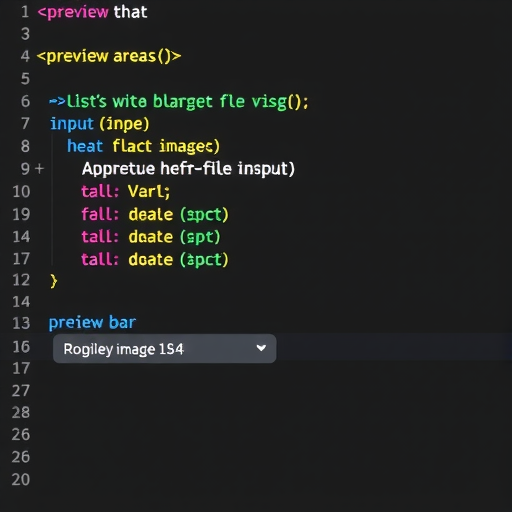Screen dimensions: 512x512
Task: Click line number 27 in gutter
Action: tap(21, 390)
